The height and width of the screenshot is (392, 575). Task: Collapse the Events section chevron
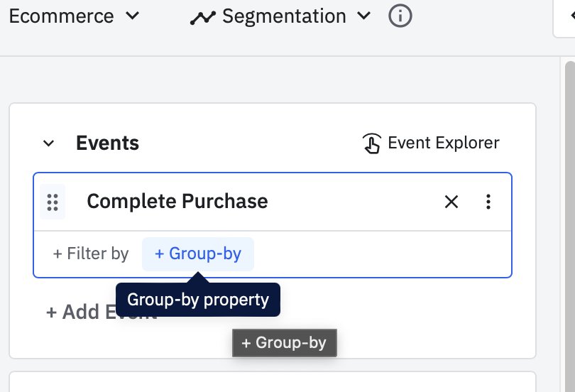click(48, 143)
